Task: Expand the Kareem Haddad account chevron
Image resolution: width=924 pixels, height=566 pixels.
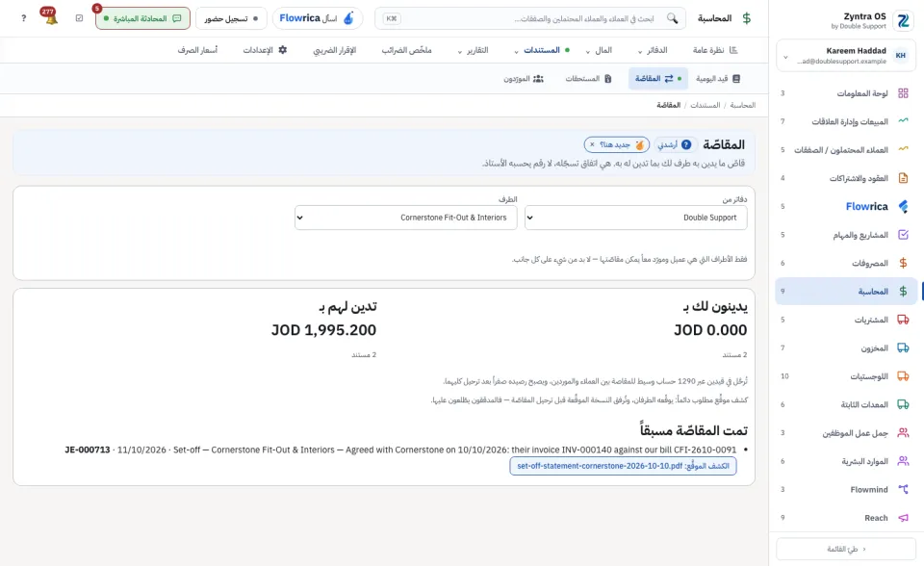Action: pos(785,57)
